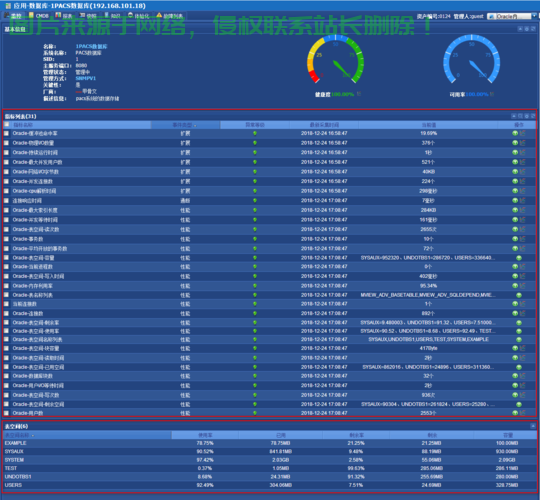Click the info icon next to 健康度 100.00%
Image resolution: width=540 pixels, height=500 pixels.
(x=359, y=94)
